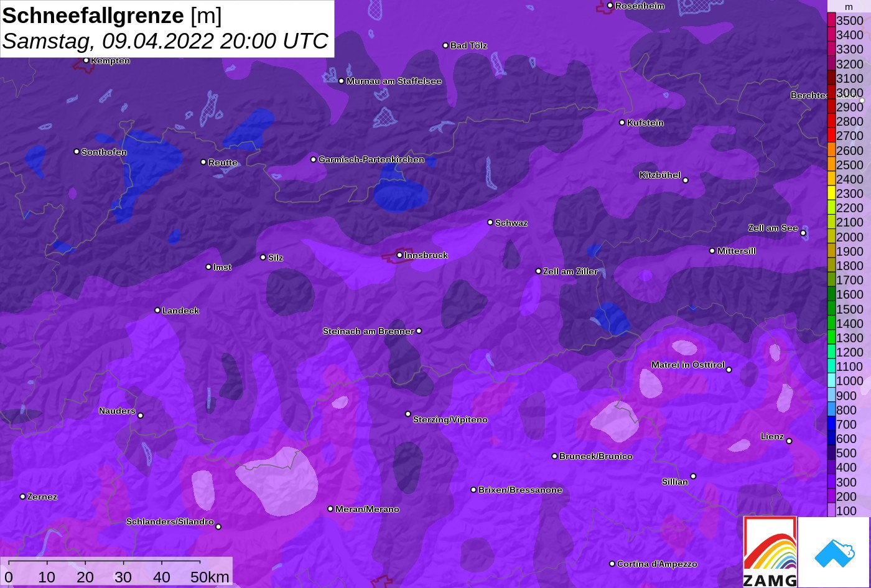Click the Zell am See label

pos(773,228)
